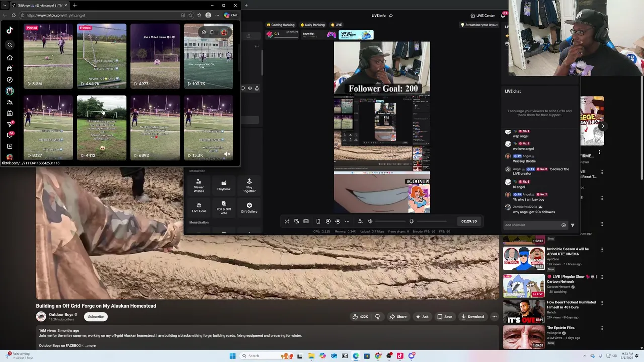The height and width of the screenshot is (362, 644).
Task: Open TikTok Shop in the sidebar
Action: click(x=10, y=68)
